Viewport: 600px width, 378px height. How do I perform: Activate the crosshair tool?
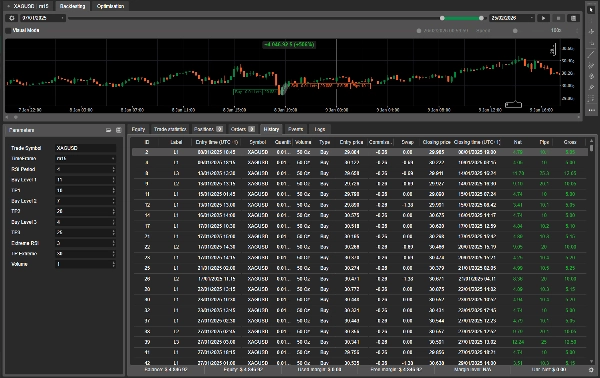pyautogui.click(x=592, y=32)
